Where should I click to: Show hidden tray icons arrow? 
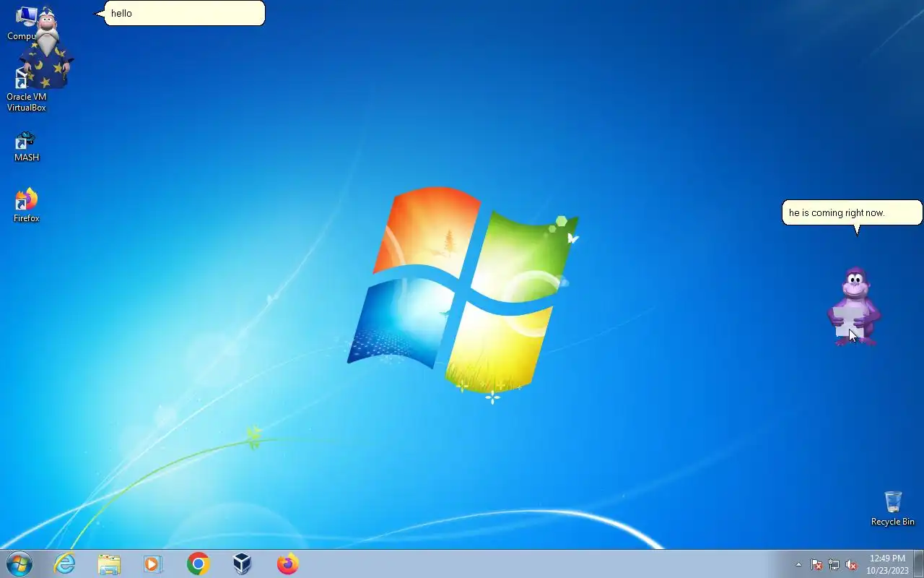[798, 565]
